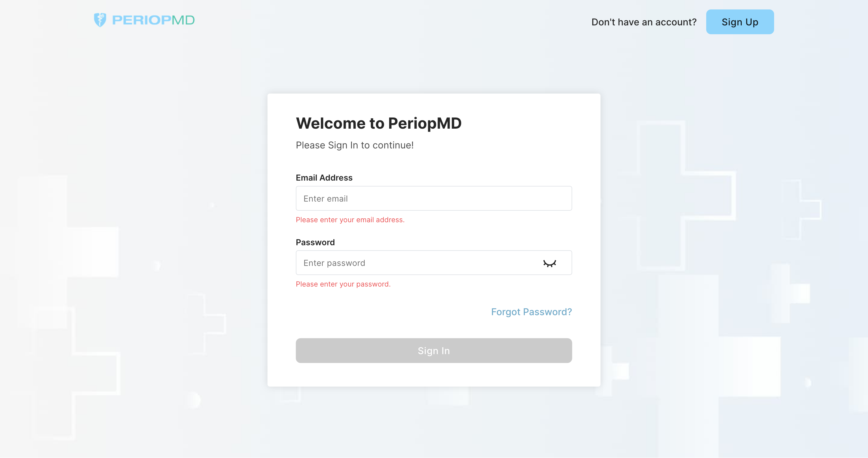This screenshot has width=868, height=458.
Task: Click the "Please enter your email address." error
Action: click(x=350, y=220)
